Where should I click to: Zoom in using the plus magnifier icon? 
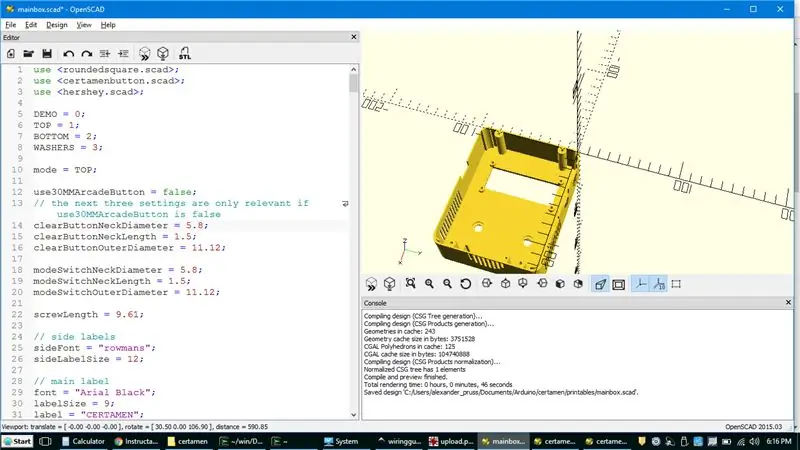pos(429,284)
